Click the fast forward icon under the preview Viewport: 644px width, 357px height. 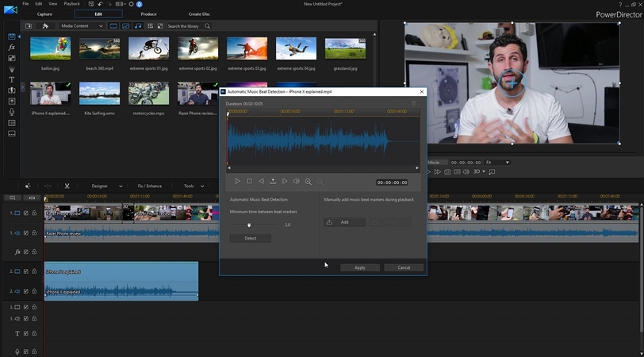click(x=438, y=171)
